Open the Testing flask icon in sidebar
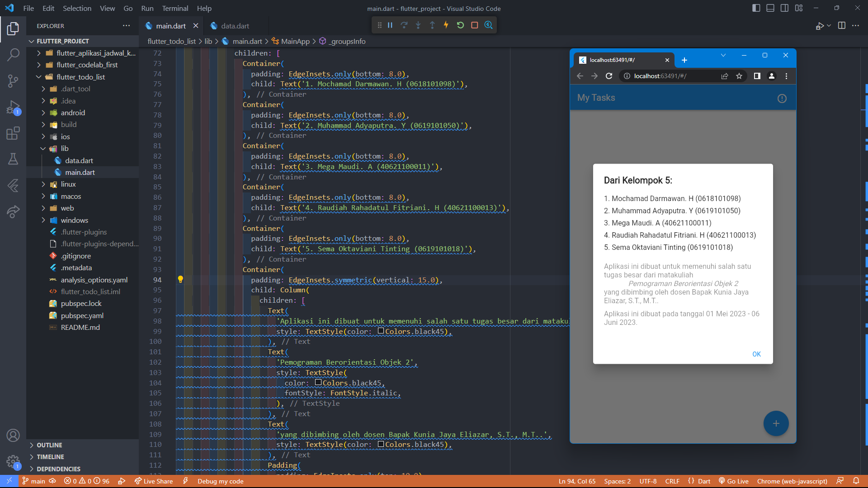This screenshot has height=488, width=868. [13, 159]
